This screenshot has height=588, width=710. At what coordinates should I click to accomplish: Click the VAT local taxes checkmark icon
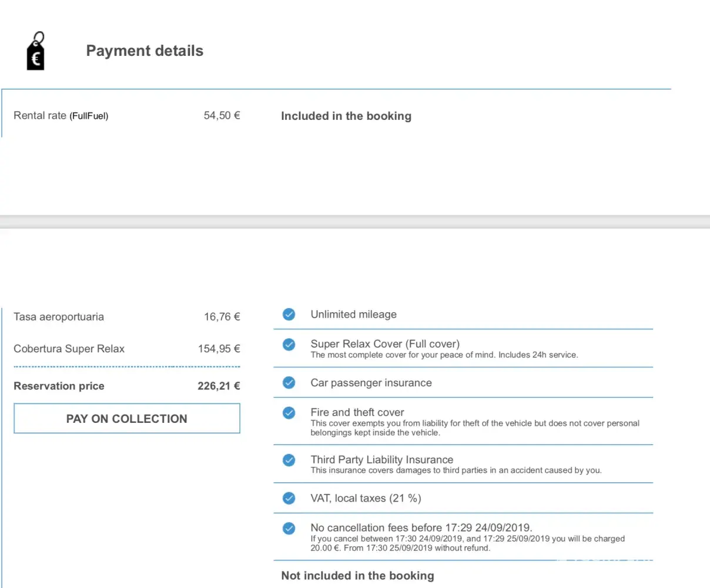[x=289, y=499]
